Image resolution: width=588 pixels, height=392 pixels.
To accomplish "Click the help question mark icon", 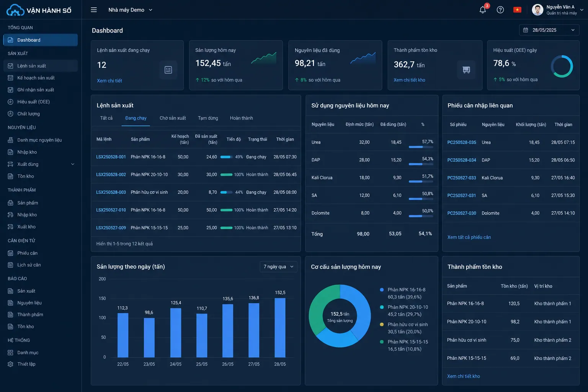I will [x=500, y=10].
